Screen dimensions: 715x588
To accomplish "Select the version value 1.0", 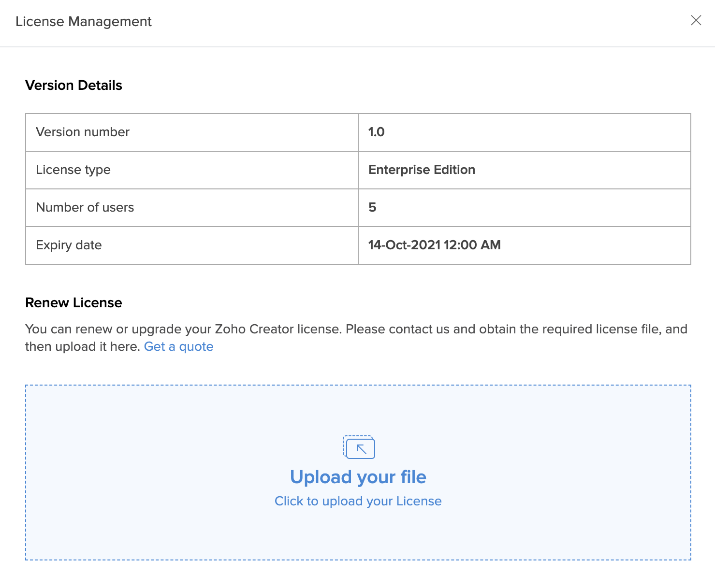I will (x=376, y=132).
